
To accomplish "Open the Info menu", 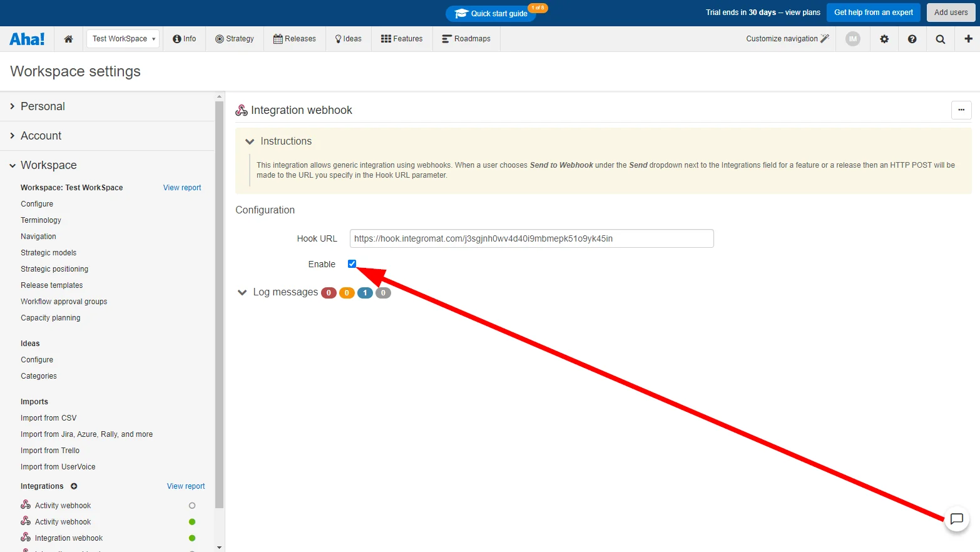I will tap(184, 39).
